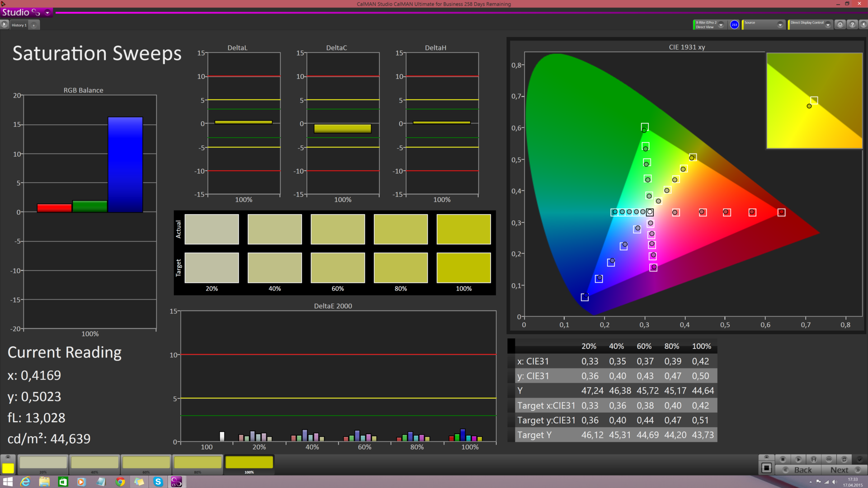Click the black square pattern window icon
Screen dimensions: 868x488
tap(766, 468)
